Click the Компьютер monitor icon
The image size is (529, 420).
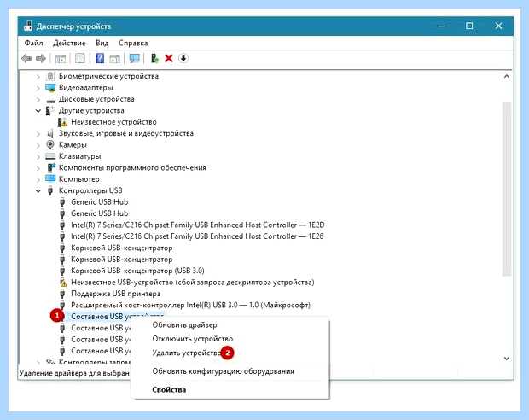(50, 178)
